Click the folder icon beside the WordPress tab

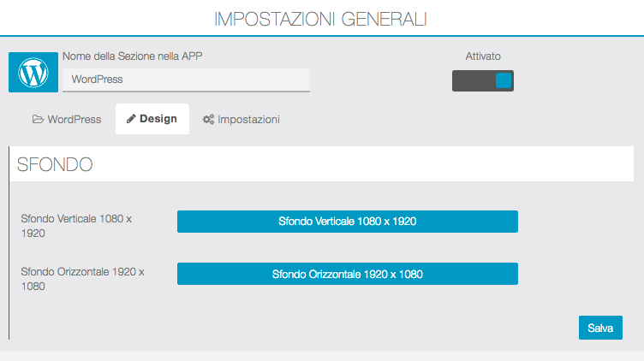pyautogui.click(x=38, y=120)
